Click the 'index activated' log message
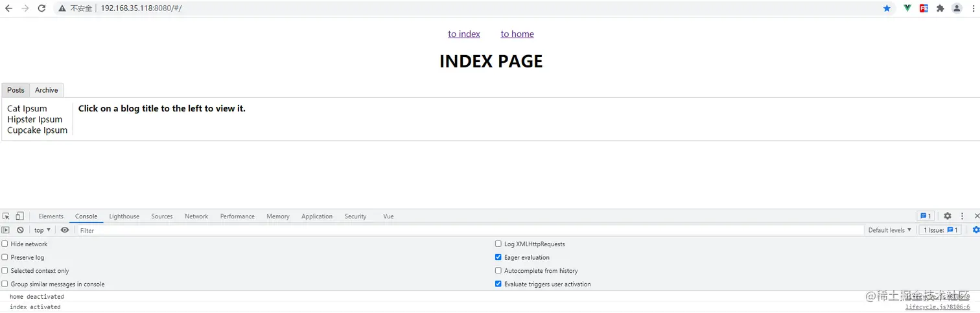The width and height of the screenshot is (980, 313). 35,307
